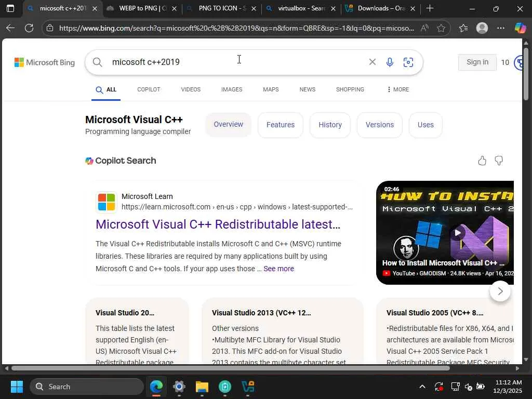The image size is (532, 399).
Task: Switch to MAPS results tab
Action: 271,89
